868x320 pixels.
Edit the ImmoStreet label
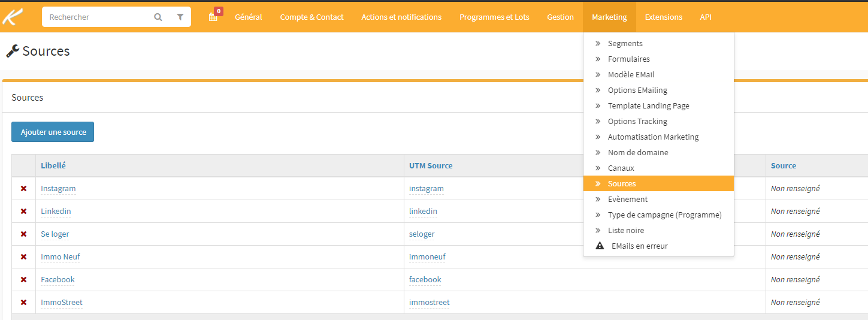[x=62, y=303]
